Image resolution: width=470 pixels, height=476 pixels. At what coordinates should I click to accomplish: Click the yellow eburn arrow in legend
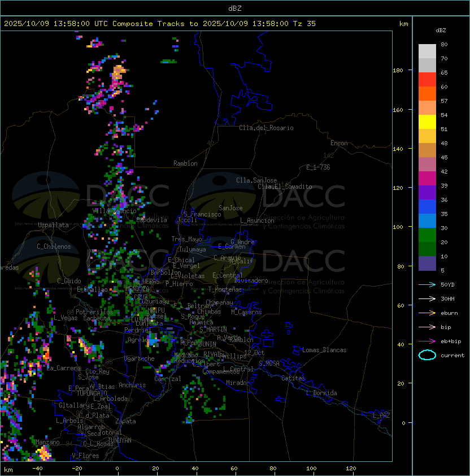pos(427,313)
